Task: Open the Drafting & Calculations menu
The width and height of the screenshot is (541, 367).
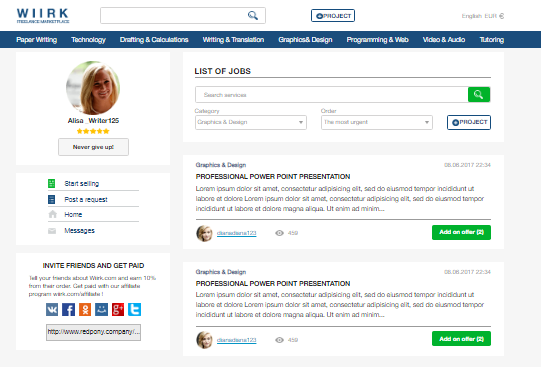Action: [x=154, y=40]
